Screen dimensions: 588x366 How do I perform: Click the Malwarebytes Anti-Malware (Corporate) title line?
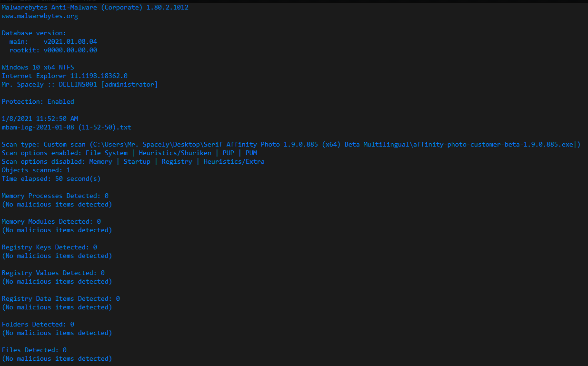click(x=95, y=8)
